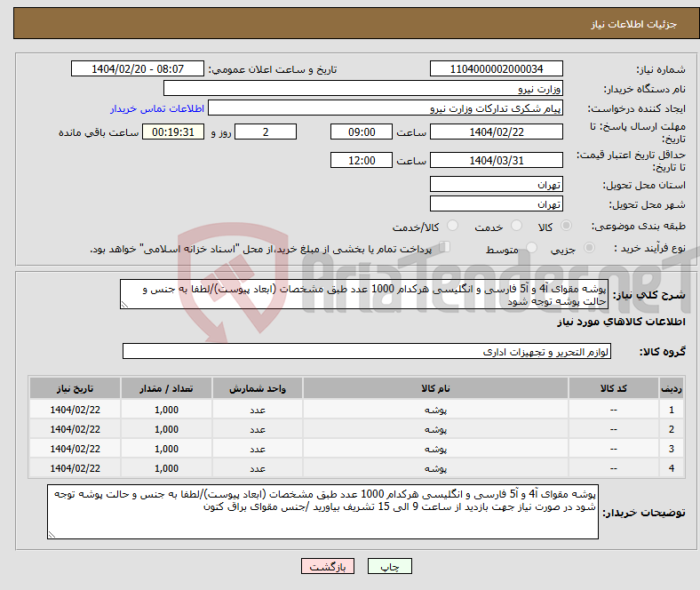Select the خدمت radio button
This screenshot has width=700, height=590.
516,226
